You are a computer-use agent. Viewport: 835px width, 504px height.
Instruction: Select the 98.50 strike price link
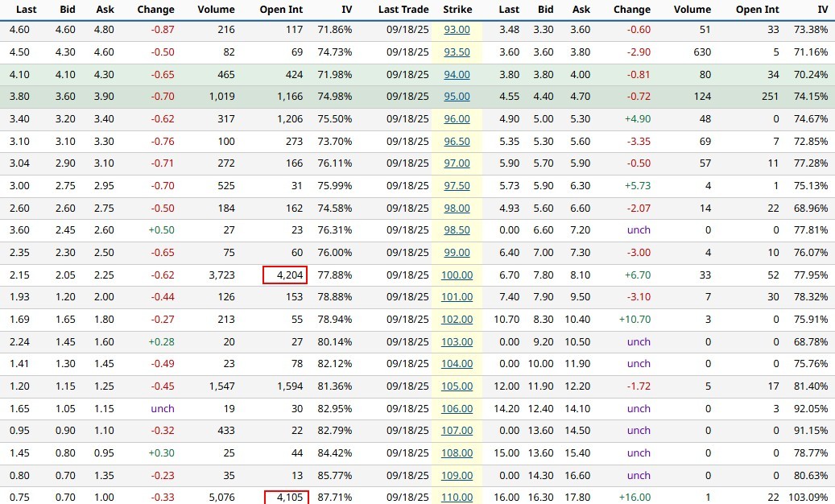[x=457, y=230]
